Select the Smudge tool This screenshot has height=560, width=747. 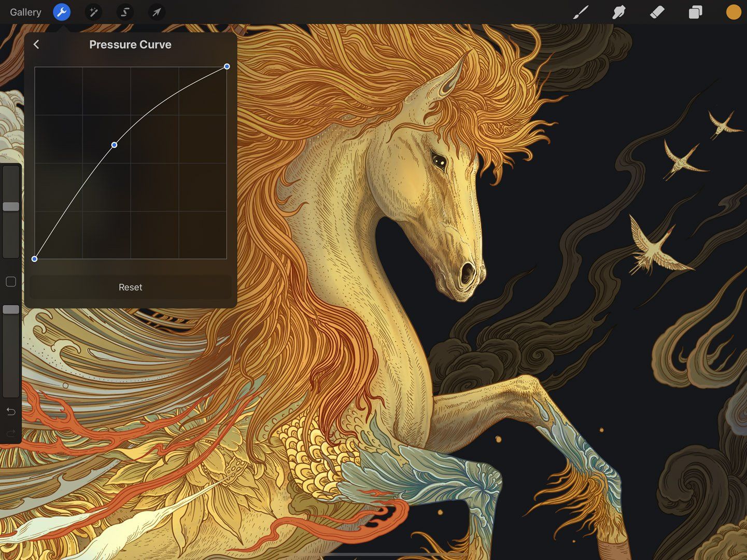coord(618,12)
